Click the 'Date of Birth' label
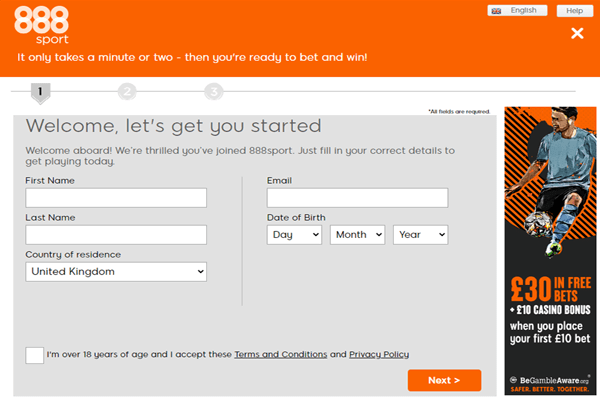This screenshot has height=400, width=600. [296, 217]
